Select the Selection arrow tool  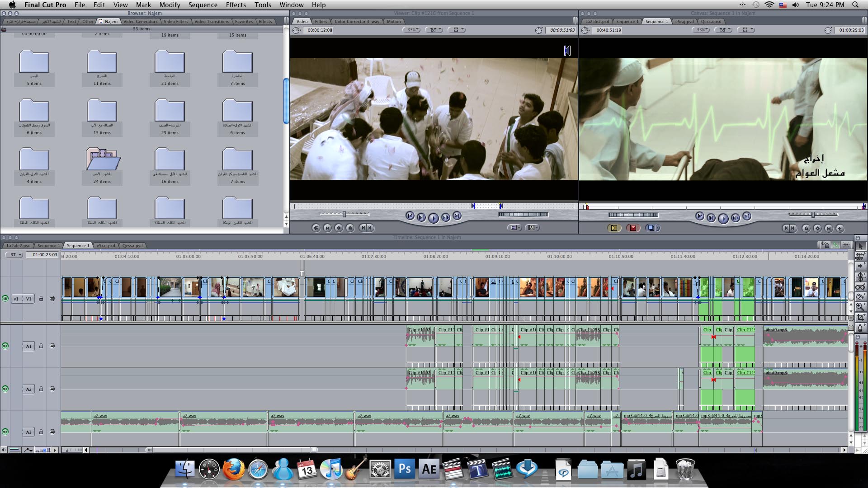click(860, 247)
